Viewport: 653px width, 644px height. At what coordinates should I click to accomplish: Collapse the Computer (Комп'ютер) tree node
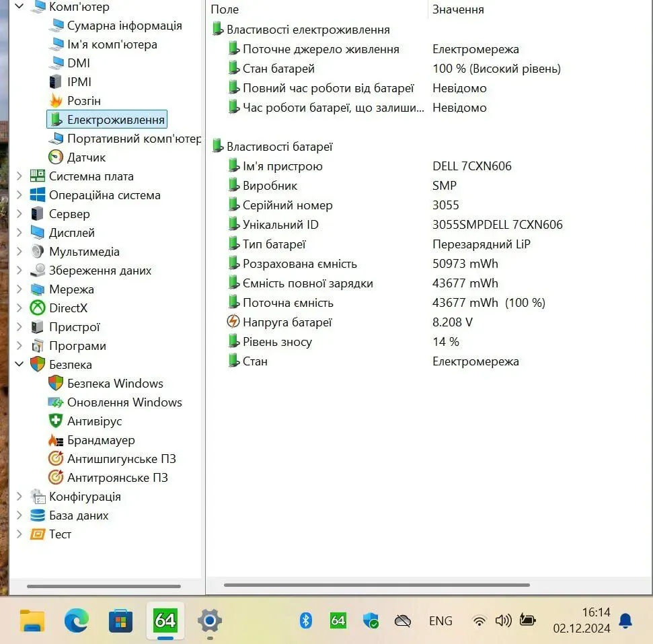[x=19, y=7]
